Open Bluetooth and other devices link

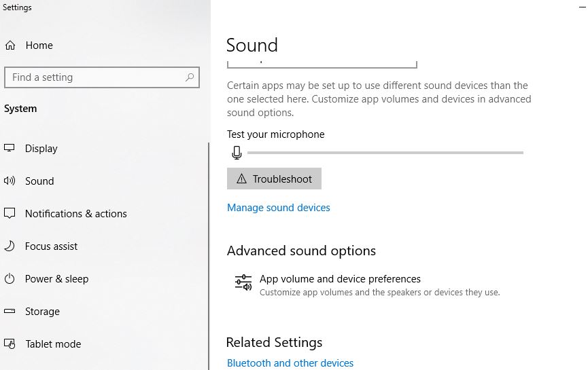click(x=290, y=363)
